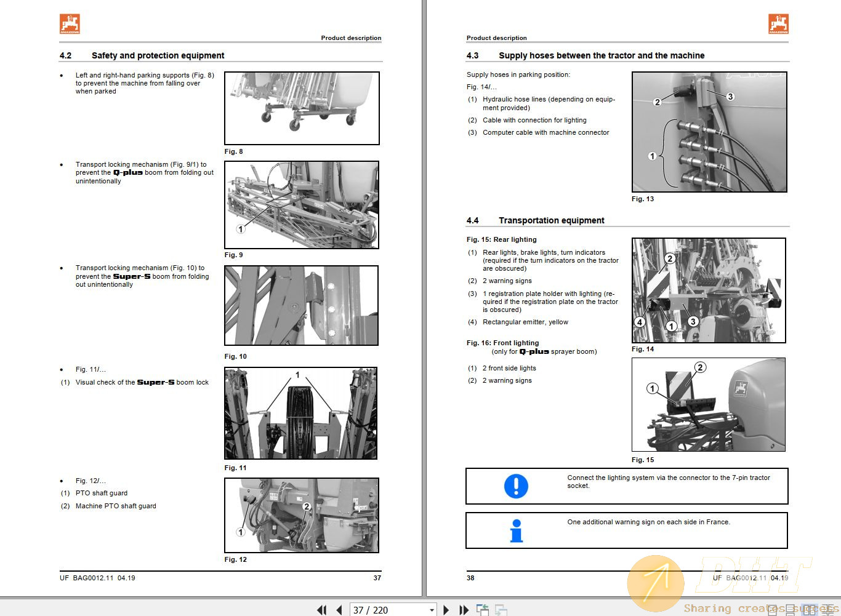
Task: Click 'Computer cable with machine connector' item
Action: pyautogui.click(x=546, y=132)
